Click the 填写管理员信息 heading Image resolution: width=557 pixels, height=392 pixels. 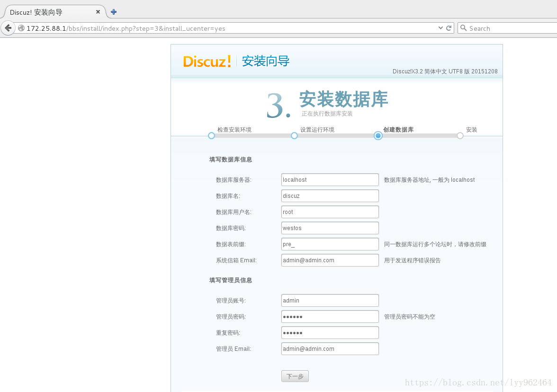231,280
